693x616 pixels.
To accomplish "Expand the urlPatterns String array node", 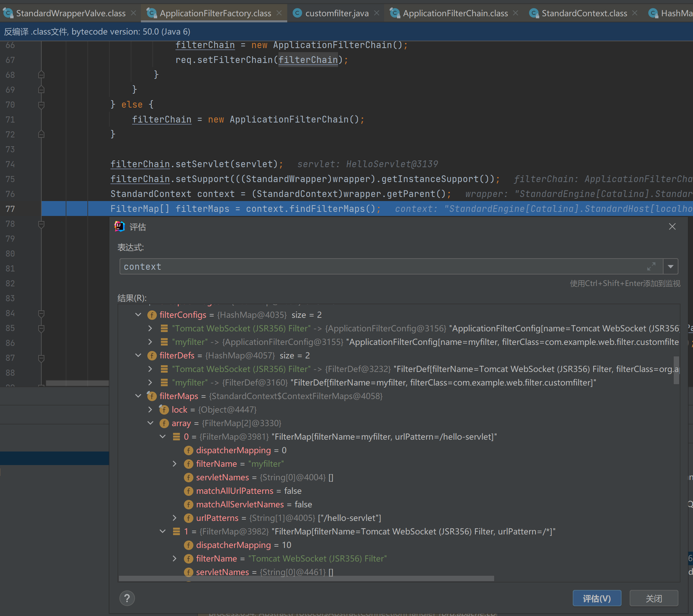I will click(175, 518).
